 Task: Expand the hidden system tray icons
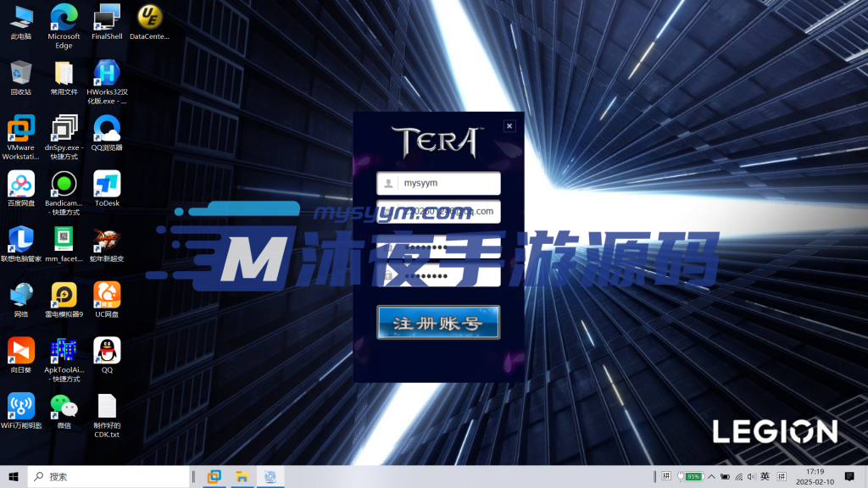point(713,477)
